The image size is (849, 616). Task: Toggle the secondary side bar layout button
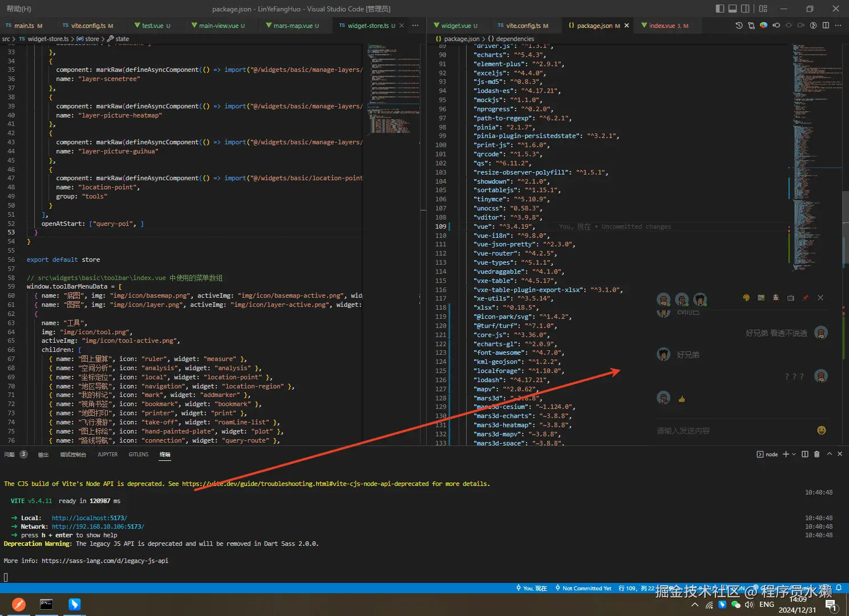tap(745, 9)
